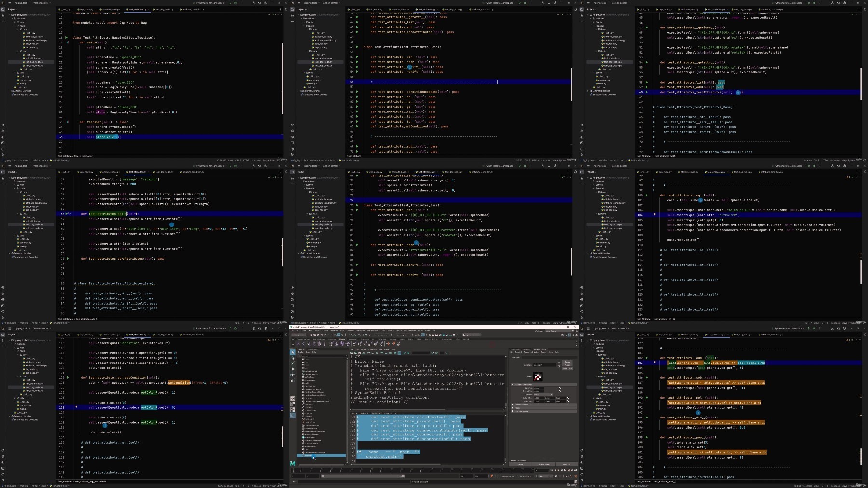Click the lightbulb on highlighted line 183
Image resolution: width=868 pixels, height=488 pixels.
[655, 362]
